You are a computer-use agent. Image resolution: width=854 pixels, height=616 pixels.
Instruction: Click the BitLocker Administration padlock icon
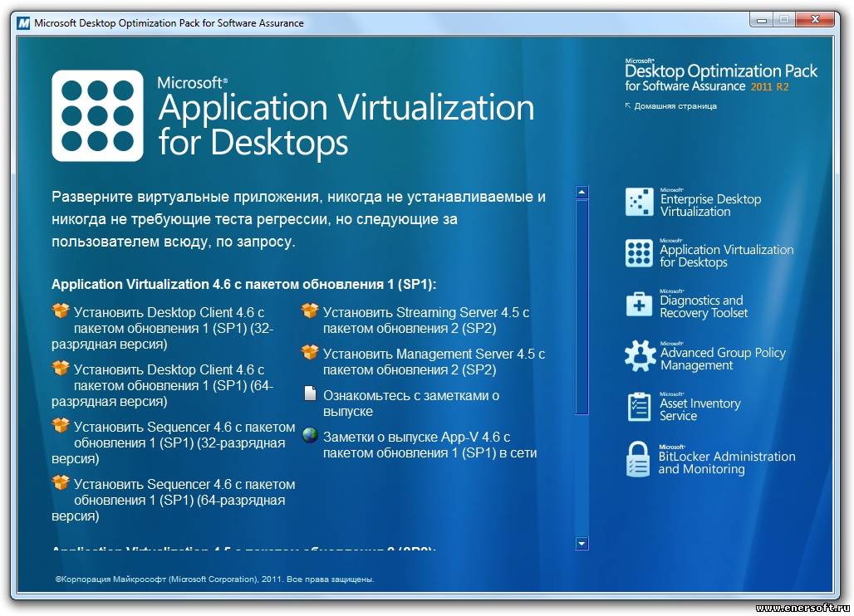[x=638, y=461]
